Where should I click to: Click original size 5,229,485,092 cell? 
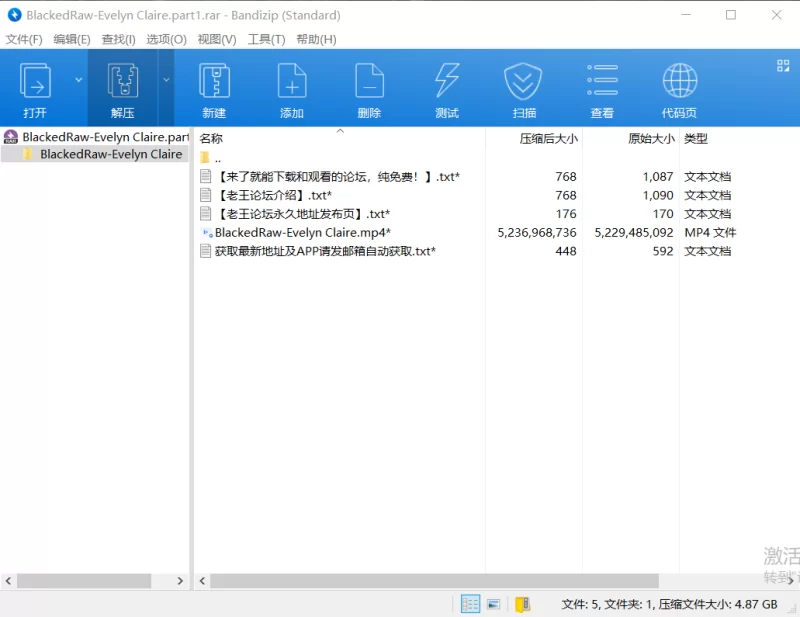(x=634, y=233)
